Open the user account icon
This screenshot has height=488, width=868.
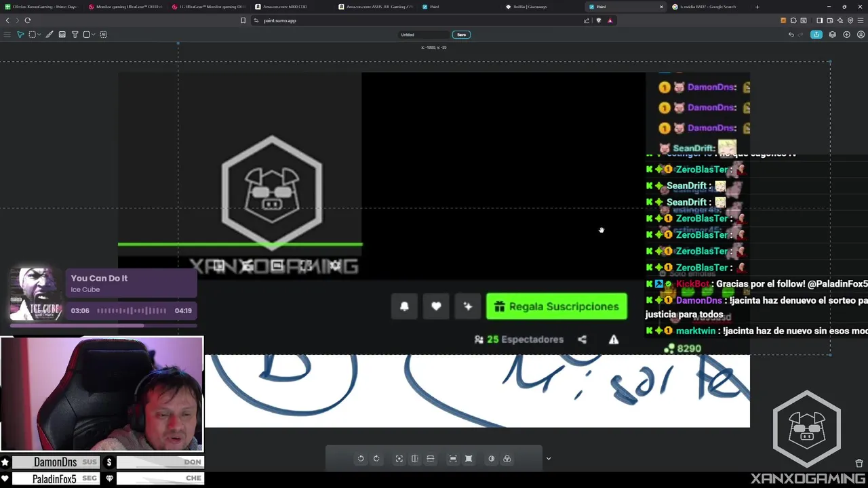coord(861,35)
